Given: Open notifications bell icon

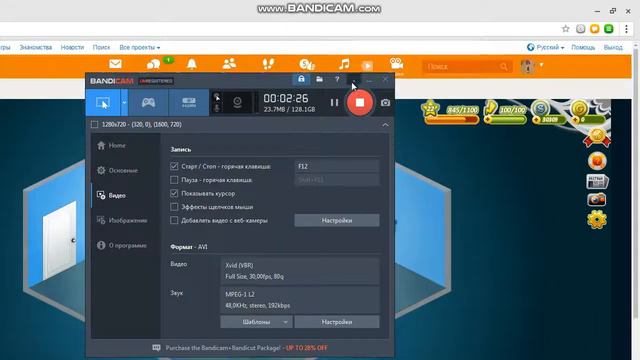Looking at the screenshot, I should [192, 64].
